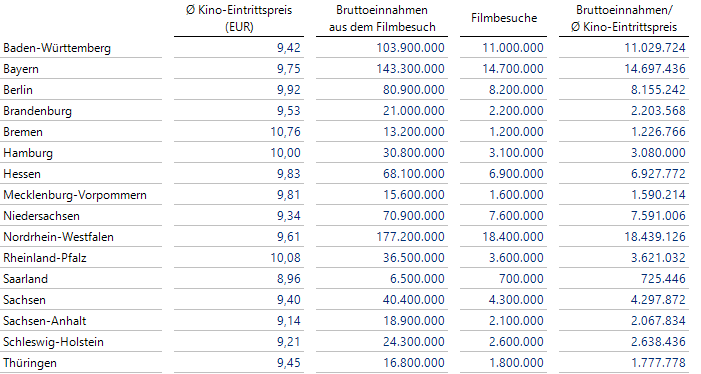This screenshot has height=374, width=701.
Task: Select the Rheinland-Pfalz row label
Action: pos(45,258)
